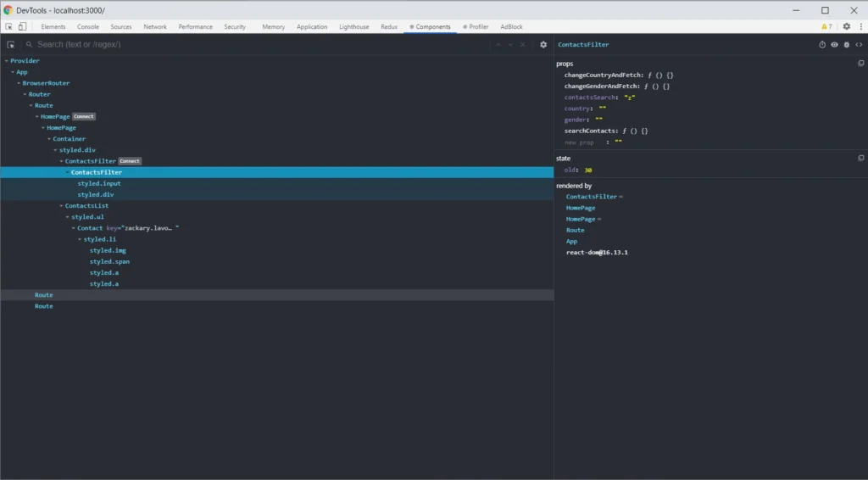Select the highlighted ContactsFilter tree row

pyautogui.click(x=277, y=172)
